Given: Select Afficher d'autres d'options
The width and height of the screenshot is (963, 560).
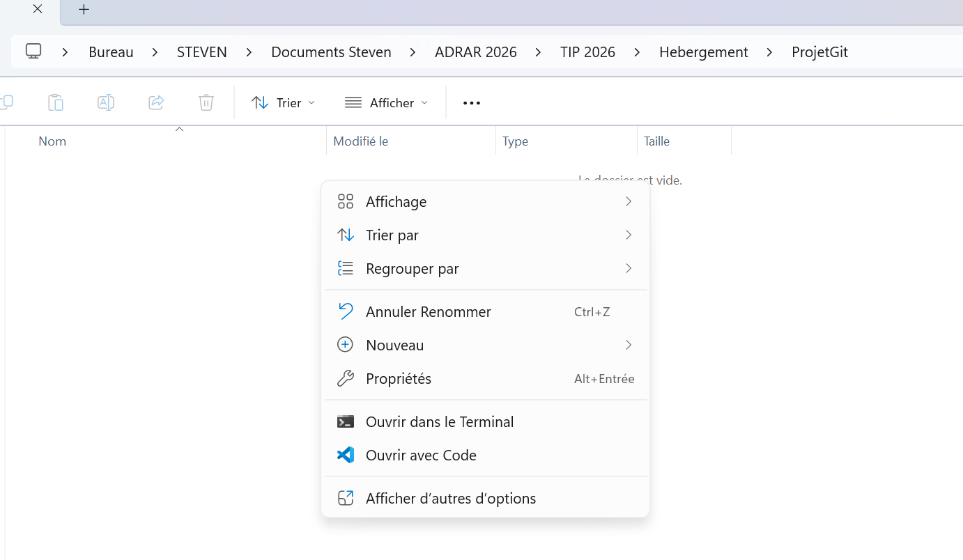Looking at the screenshot, I should coord(486,498).
